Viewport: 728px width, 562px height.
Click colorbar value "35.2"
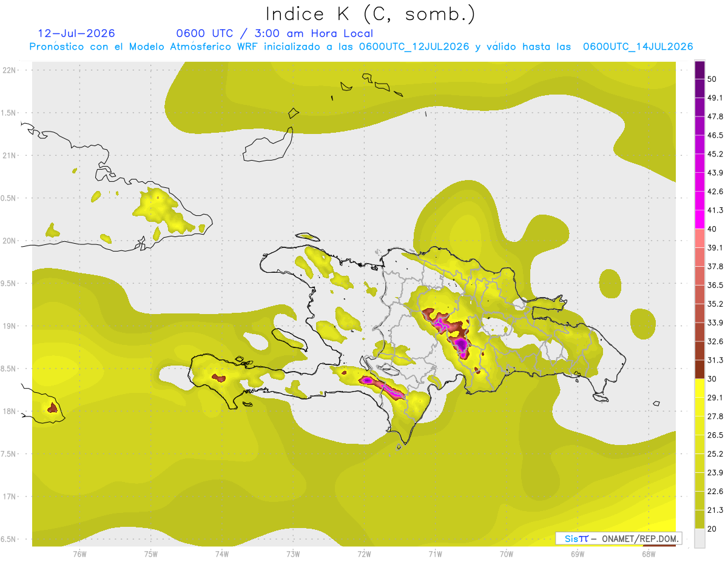[x=715, y=304]
